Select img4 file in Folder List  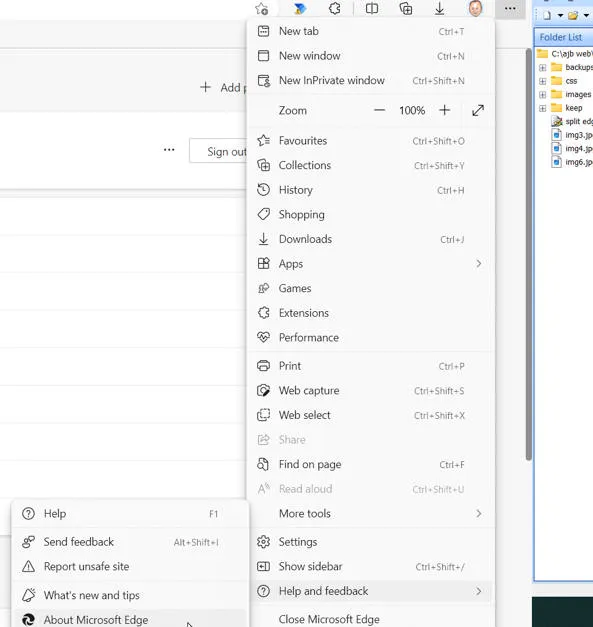[x=572, y=149]
